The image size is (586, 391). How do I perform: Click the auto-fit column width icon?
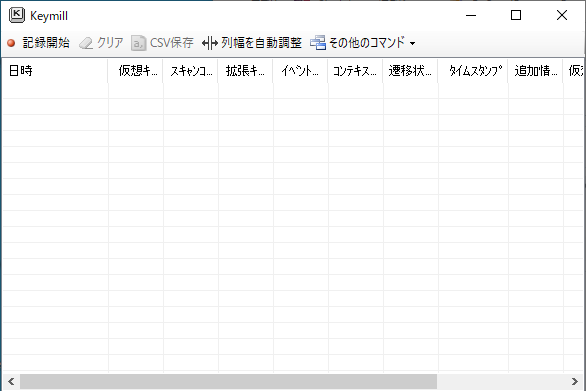(210, 43)
